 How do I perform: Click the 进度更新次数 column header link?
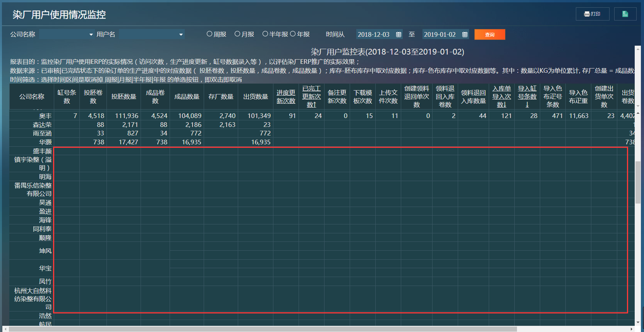[x=286, y=97]
